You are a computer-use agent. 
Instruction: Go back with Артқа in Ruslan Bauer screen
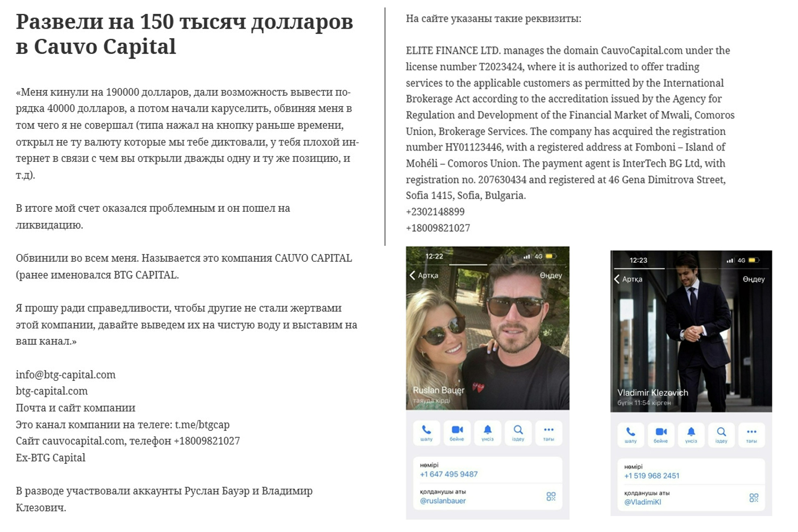tap(424, 275)
